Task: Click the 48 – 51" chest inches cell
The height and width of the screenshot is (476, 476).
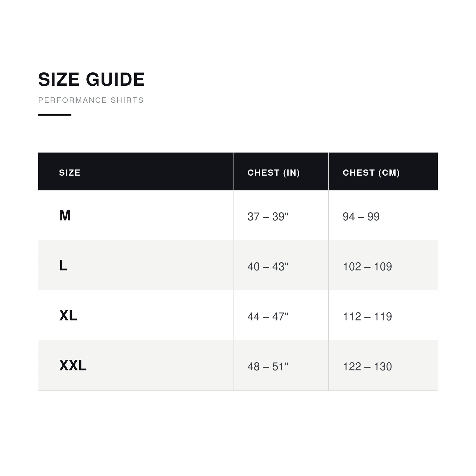Action: pyautogui.click(x=268, y=367)
